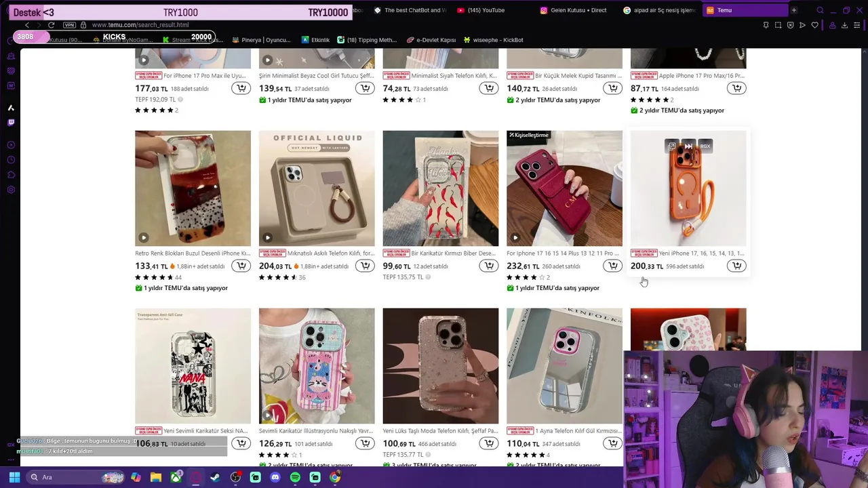Open Spotify from the taskbar
Viewport: 868px width, 488px height.
tap(295, 477)
